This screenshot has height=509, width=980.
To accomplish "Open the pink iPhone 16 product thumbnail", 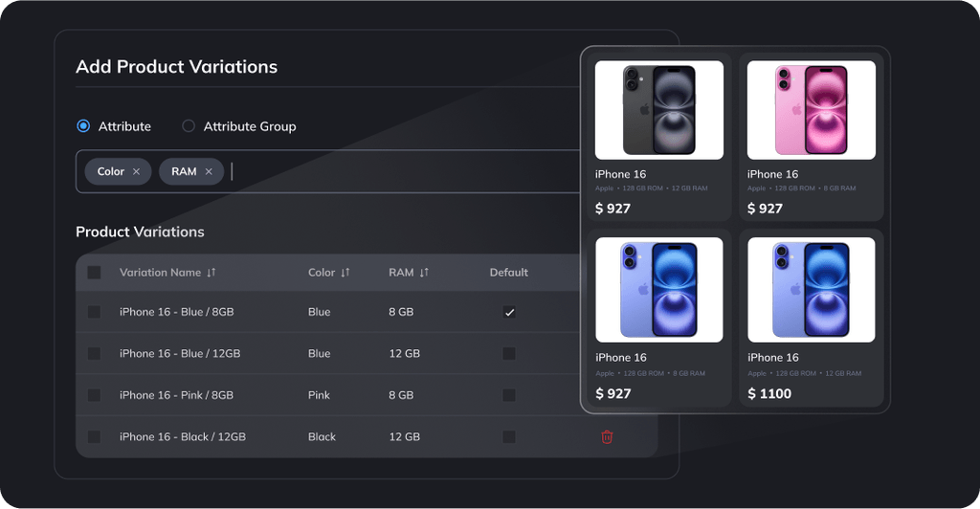I will click(x=812, y=110).
